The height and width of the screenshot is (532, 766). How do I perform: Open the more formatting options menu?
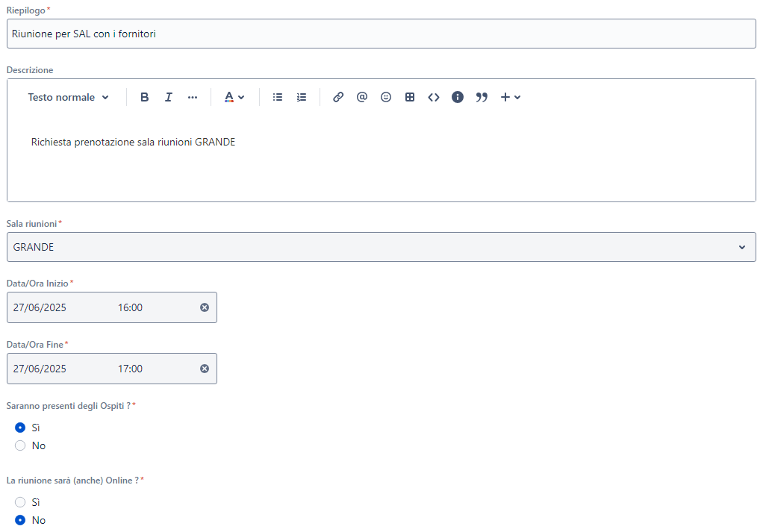click(192, 97)
